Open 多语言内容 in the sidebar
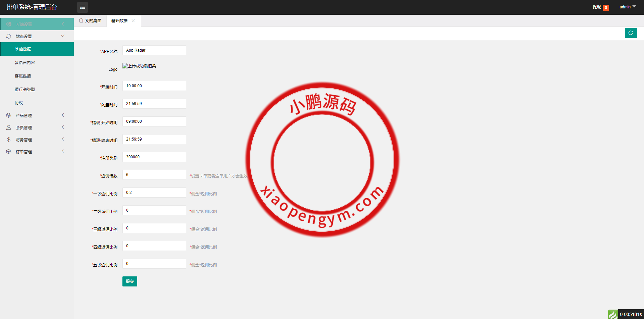The image size is (644, 319). [25, 63]
